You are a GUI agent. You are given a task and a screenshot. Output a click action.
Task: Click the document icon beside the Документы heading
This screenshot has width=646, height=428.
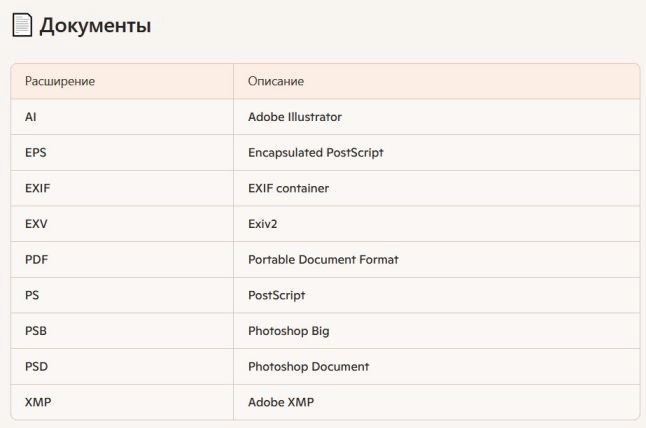[22, 26]
